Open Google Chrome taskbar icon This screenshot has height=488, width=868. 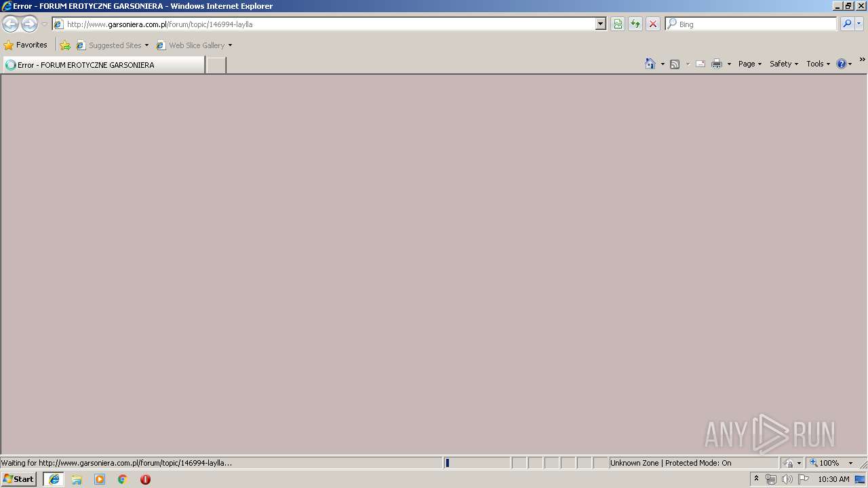click(123, 479)
